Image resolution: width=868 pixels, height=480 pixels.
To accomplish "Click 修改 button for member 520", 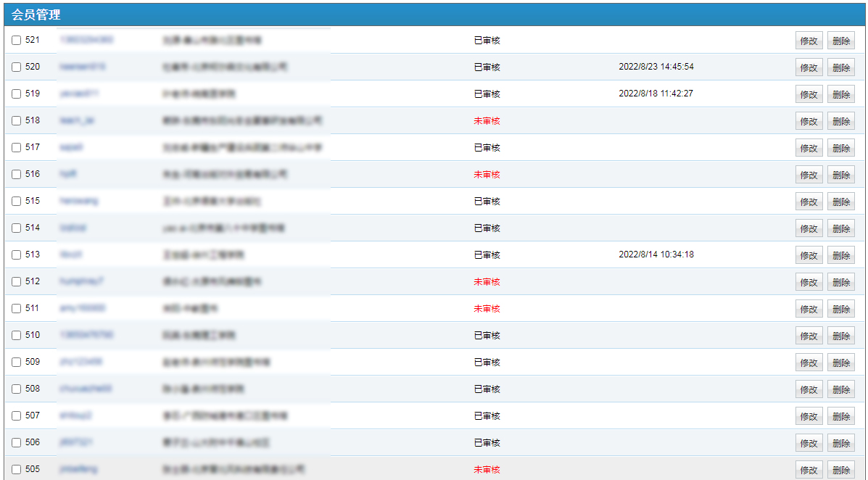I will (x=809, y=67).
